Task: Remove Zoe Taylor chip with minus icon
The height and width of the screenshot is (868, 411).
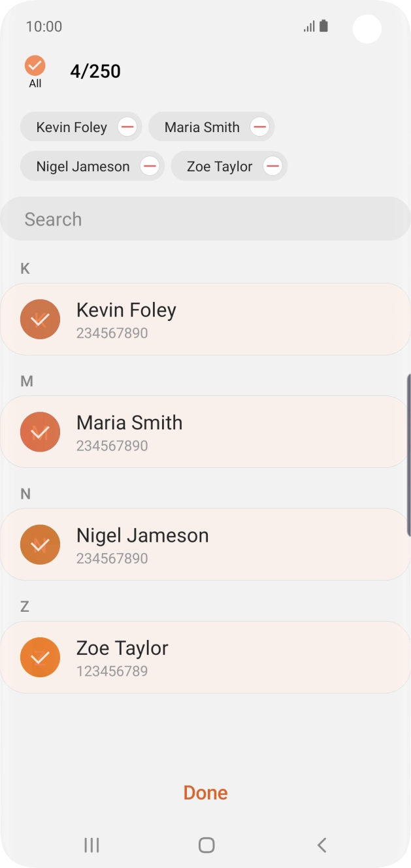Action: pos(272,166)
